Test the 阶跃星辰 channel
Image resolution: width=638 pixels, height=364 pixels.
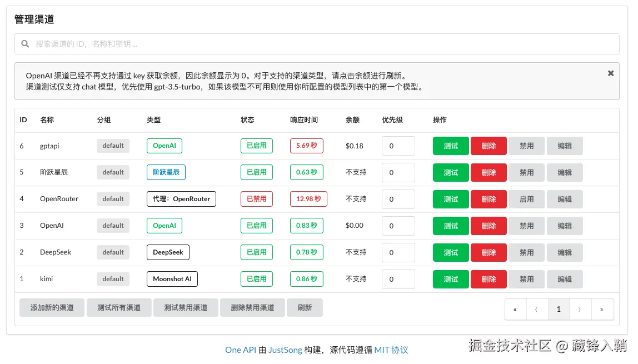pyautogui.click(x=450, y=172)
